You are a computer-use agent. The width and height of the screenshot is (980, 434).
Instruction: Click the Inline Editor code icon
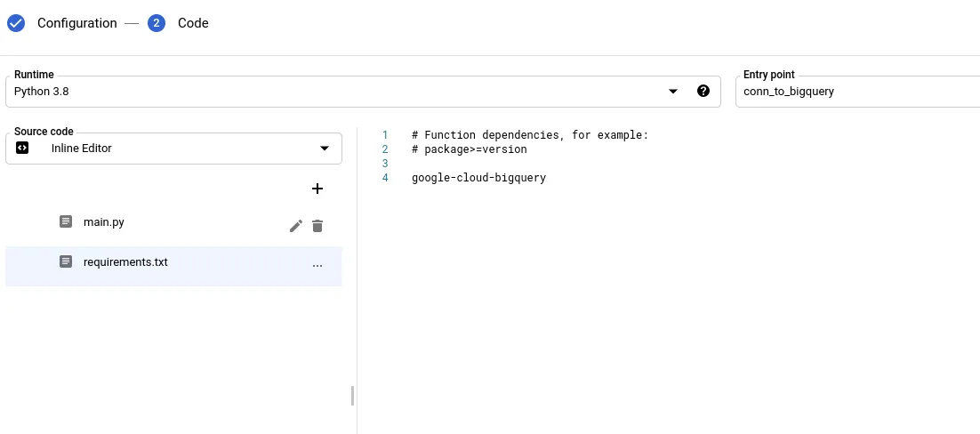[23, 148]
